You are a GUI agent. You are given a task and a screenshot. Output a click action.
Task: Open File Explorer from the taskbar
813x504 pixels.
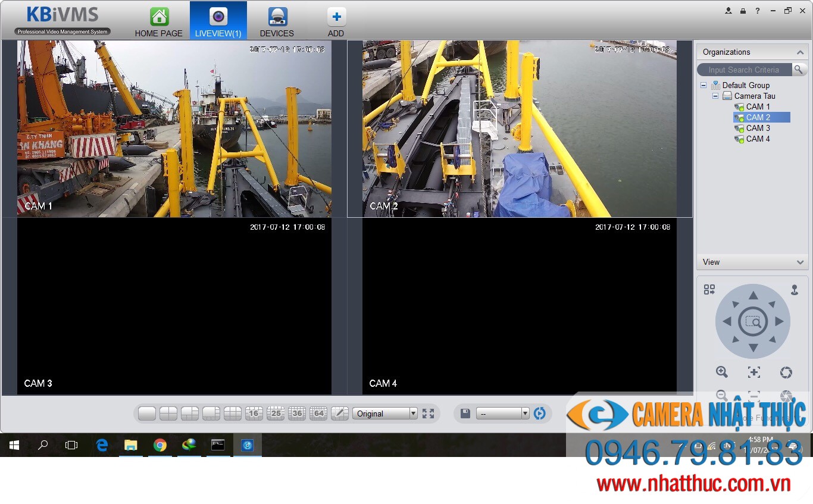(x=130, y=445)
